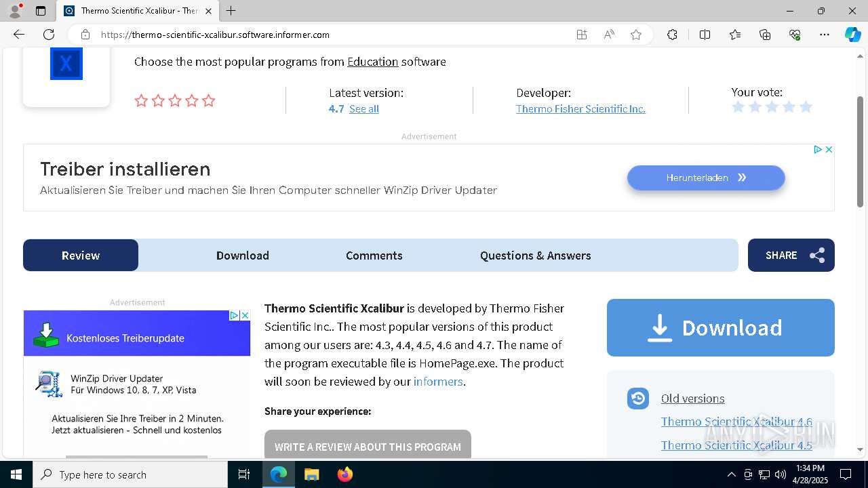Open AdChoices info on Treiberupdate ad
Screen dimensions: 868x488
click(234, 315)
